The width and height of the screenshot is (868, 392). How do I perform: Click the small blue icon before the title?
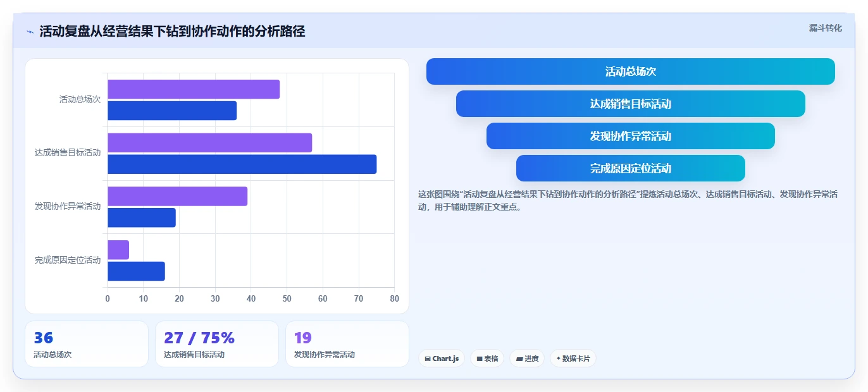point(30,32)
